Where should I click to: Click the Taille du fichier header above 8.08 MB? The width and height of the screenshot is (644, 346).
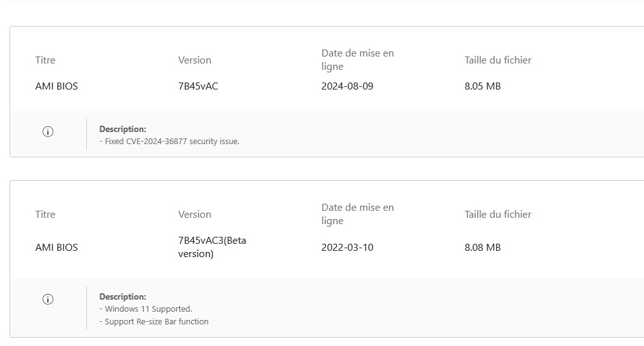coord(497,215)
